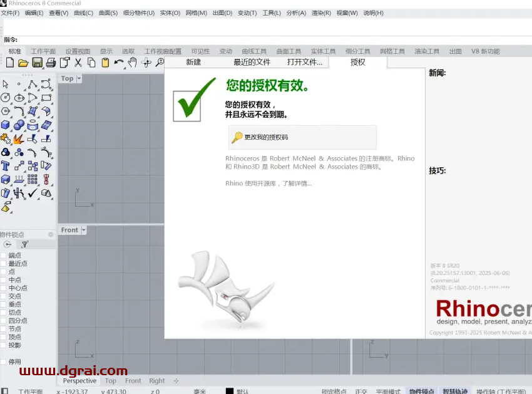Click the Copy icon in the toolbar
Screen dimensions: 532x394
pos(91,63)
